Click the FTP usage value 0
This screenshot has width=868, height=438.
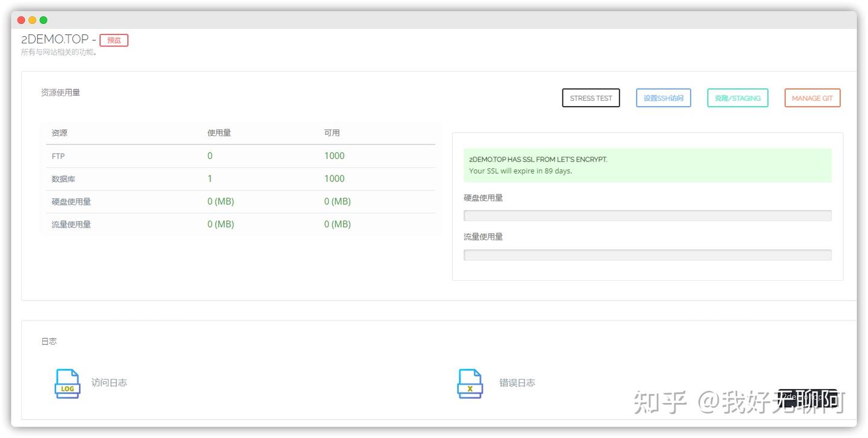point(210,156)
